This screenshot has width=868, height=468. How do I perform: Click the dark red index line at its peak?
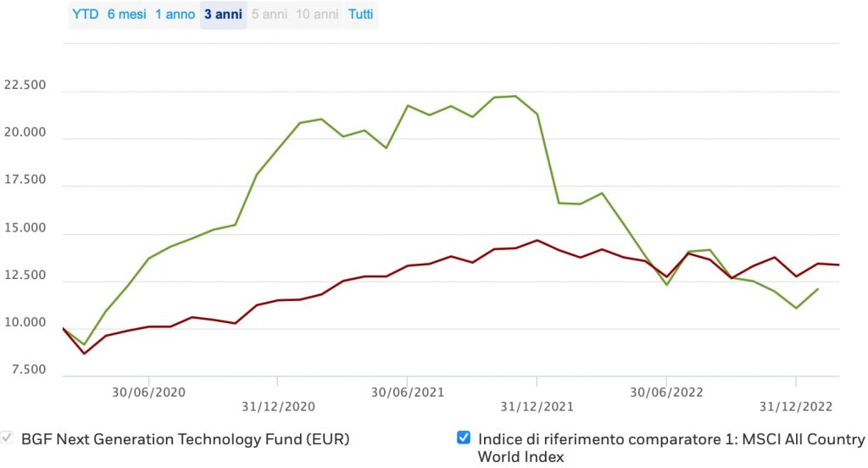537,240
